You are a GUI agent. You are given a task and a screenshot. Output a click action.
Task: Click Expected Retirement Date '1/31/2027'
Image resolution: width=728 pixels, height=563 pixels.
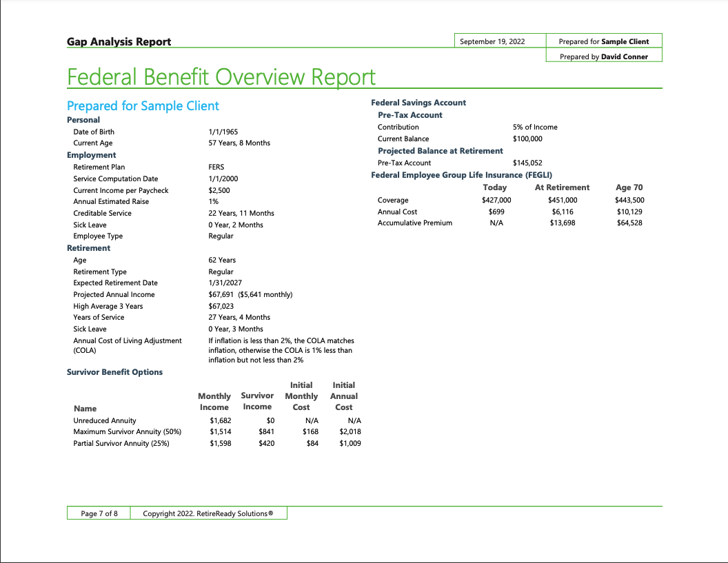click(x=225, y=283)
